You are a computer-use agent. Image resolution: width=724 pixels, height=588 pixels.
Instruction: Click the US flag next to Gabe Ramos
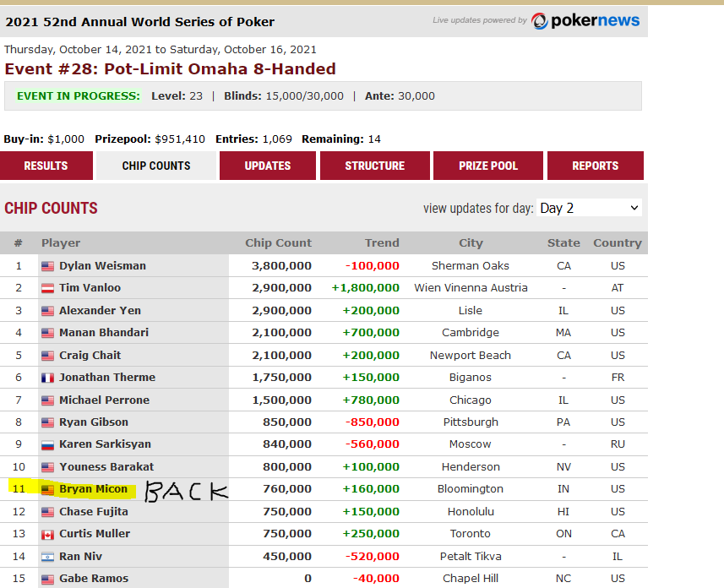pyautogui.click(x=47, y=579)
